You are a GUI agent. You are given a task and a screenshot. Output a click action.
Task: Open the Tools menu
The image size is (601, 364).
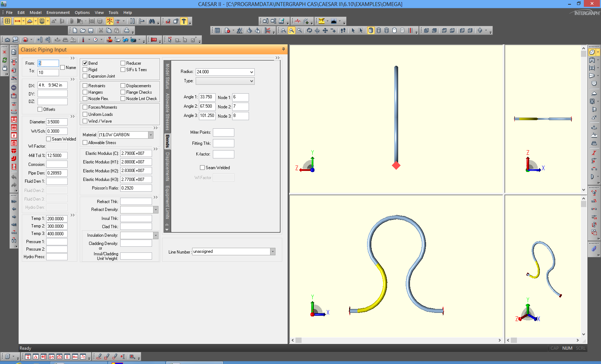click(113, 13)
